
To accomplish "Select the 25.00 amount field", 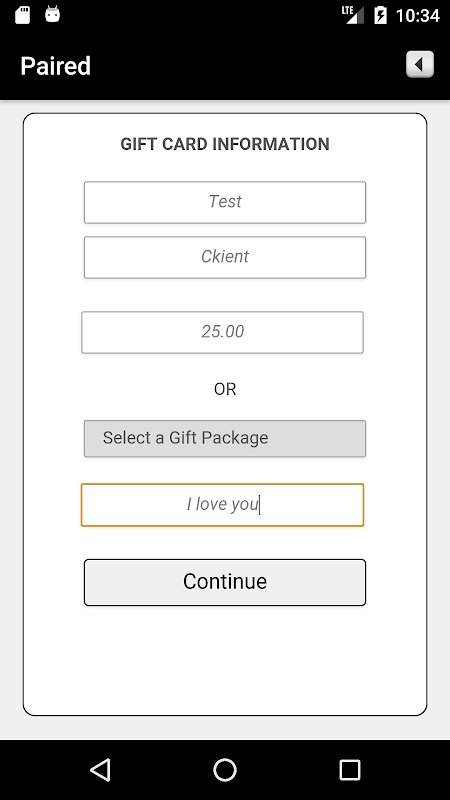I will [222, 332].
